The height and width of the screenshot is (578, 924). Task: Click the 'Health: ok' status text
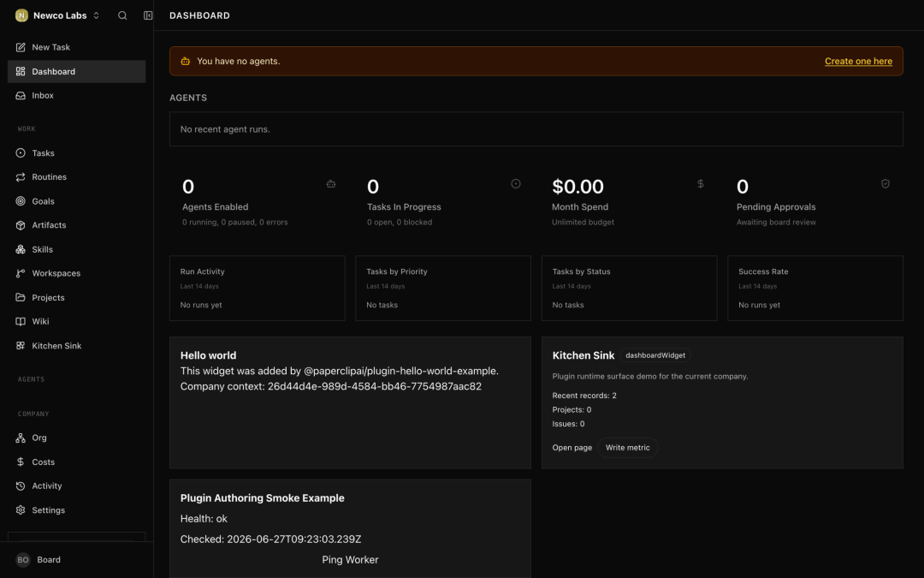pos(204,519)
